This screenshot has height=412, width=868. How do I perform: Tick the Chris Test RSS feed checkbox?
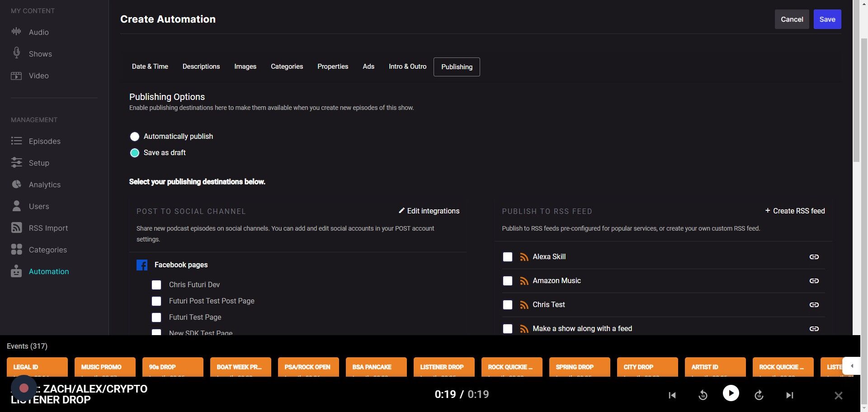(508, 305)
